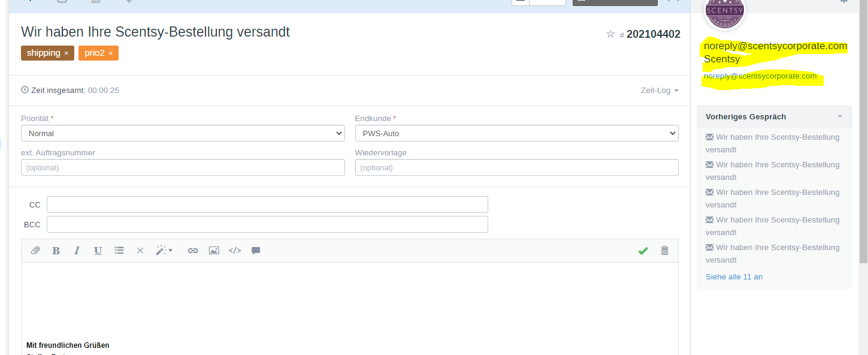Viewport: 868px width, 355px height.
Task: Show all conversations via Siehe alle 11 an
Action: point(734,276)
